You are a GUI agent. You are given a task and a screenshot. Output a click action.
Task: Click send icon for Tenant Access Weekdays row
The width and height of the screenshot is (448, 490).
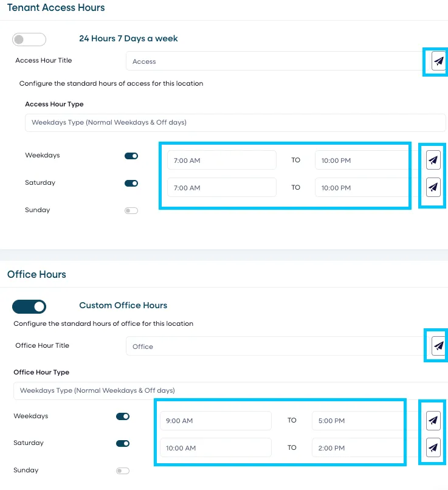[433, 160]
